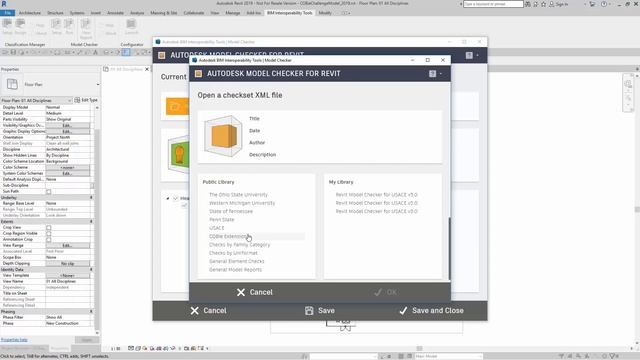Click the Favorites star icon in title bar
This screenshot has width=640, height=360.
pos(543,4)
